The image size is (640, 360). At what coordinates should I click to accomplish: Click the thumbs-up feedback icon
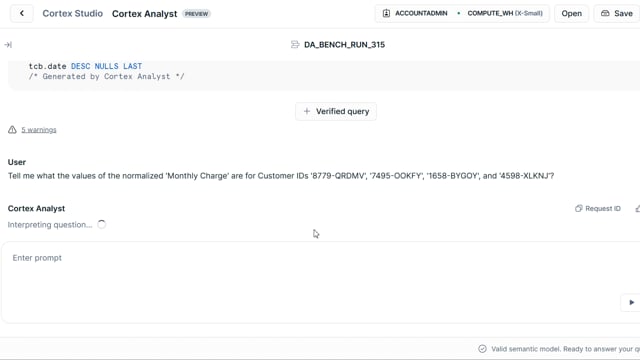click(638, 209)
